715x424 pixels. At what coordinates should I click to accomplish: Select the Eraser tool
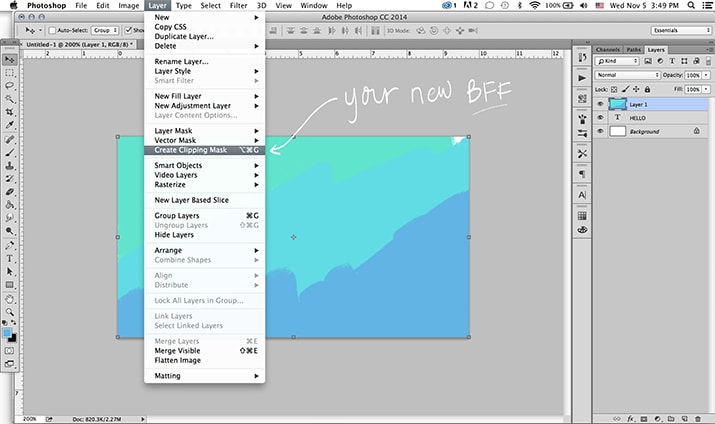click(x=10, y=192)
